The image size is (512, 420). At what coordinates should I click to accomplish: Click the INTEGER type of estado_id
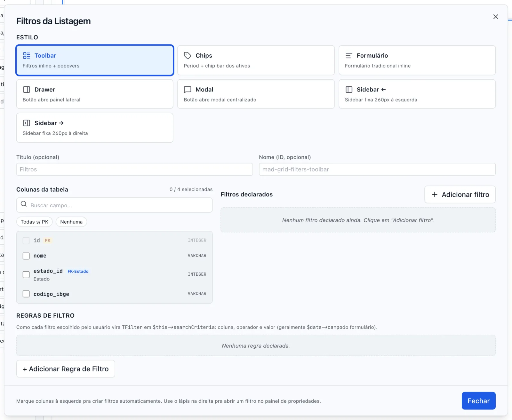tap(197, 274)
